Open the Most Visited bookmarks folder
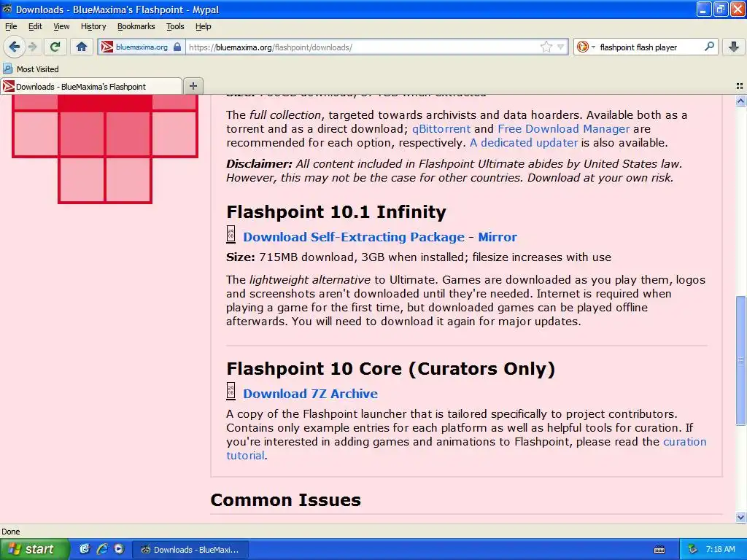 pos(31,69)
